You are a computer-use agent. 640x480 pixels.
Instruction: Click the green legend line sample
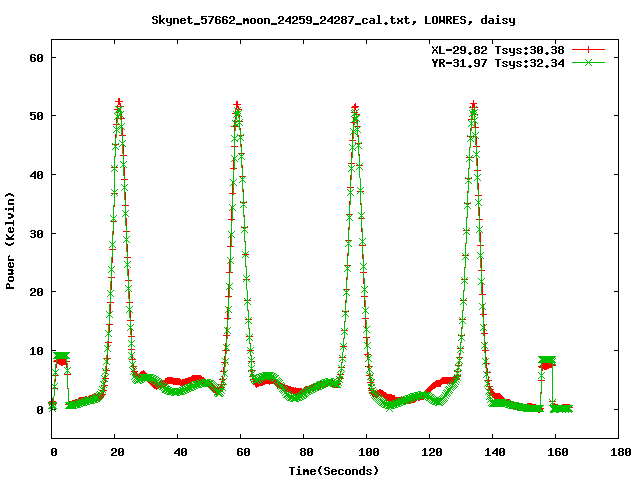click(588, 62)
